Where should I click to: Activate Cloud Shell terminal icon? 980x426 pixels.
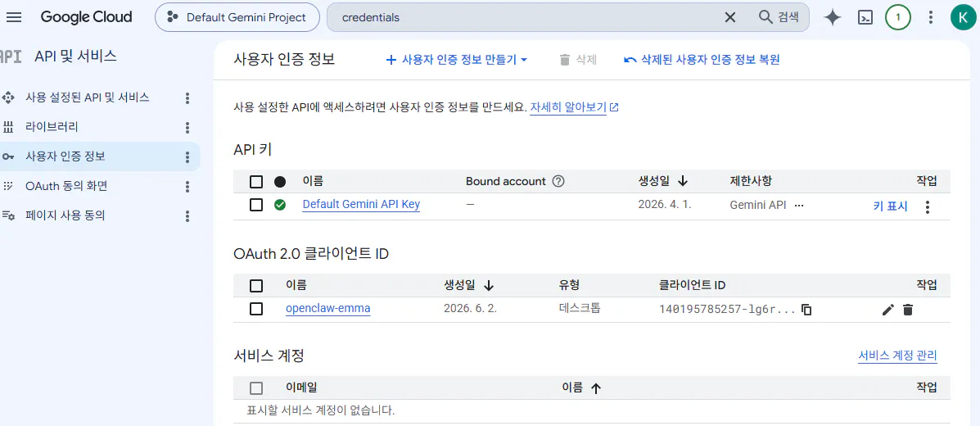(865, 17)
